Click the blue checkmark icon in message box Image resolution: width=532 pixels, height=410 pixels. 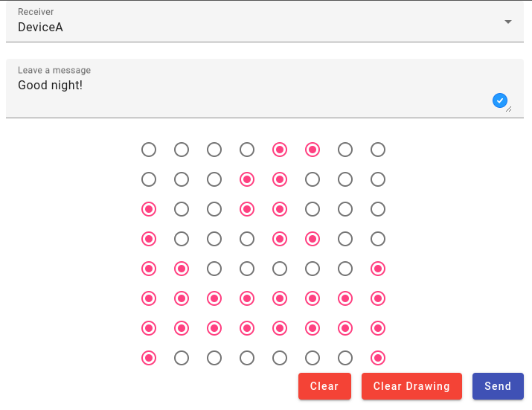[x=500, y=100]
